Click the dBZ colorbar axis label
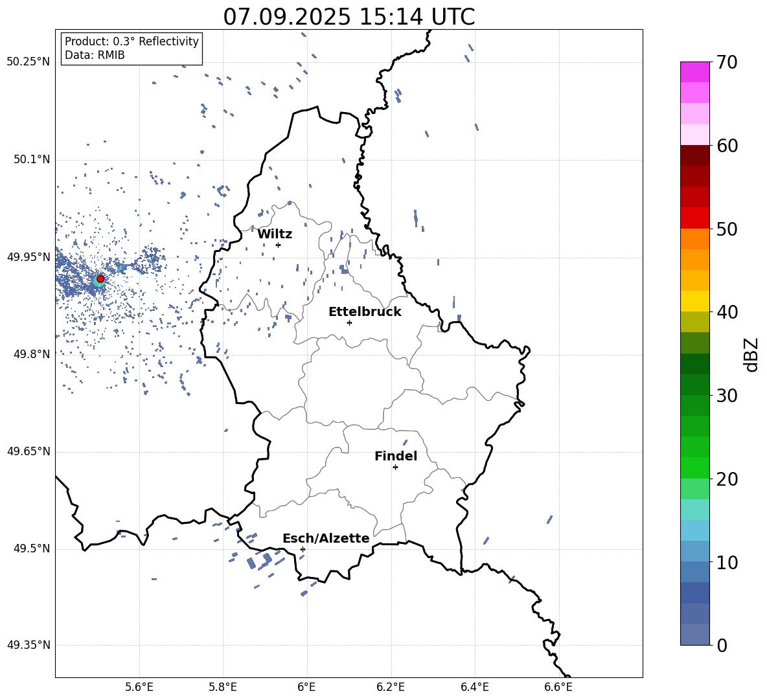Viewport: 767px width, 700px height. click(751, 354)
